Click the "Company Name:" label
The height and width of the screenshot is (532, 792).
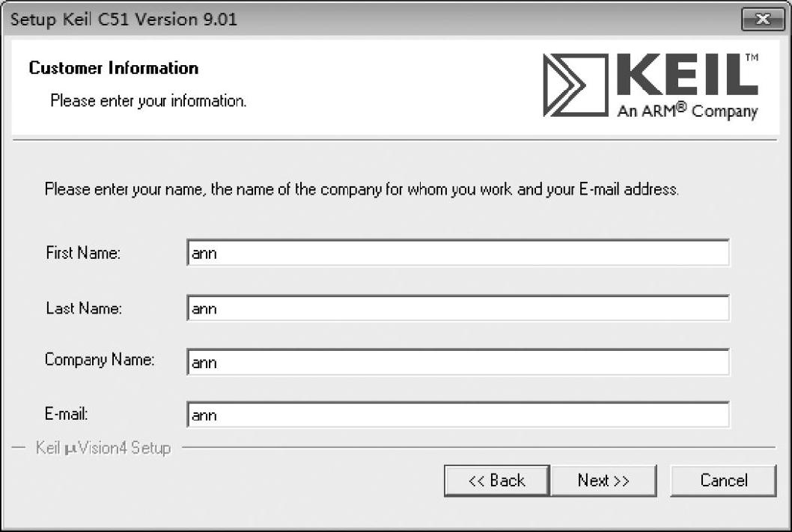[x=100, y=360]
